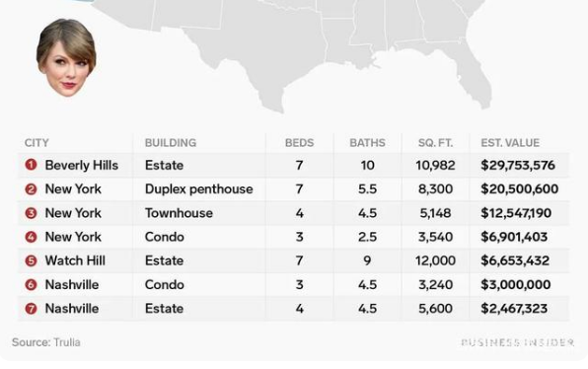The image size is (588, 369).
Task: Click the red number 3 marker icon
Action: click(x=31, y=213)
